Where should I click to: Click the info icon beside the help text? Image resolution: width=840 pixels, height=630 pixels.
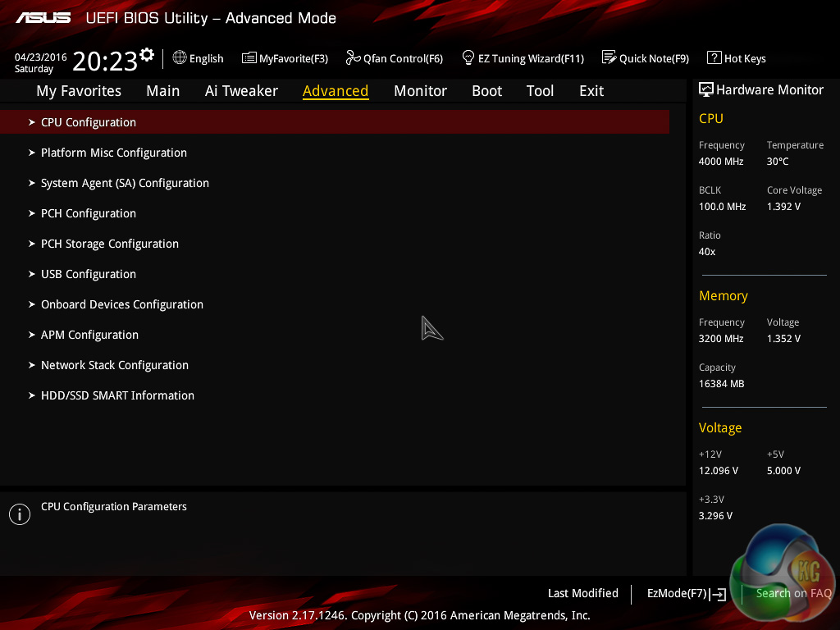(x=19, y=514)
